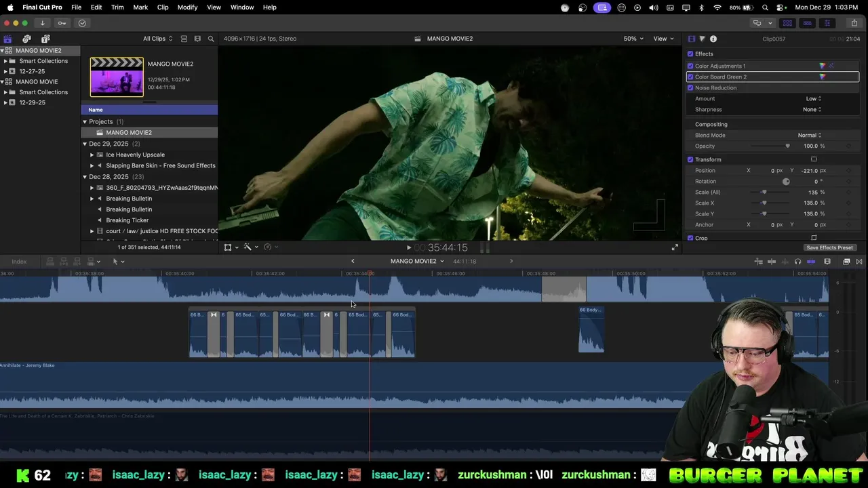The width and height of the screenshot is (868, 488).
Task: Collapse the Dec 29, 2025 group
Action: click(85, 144)
